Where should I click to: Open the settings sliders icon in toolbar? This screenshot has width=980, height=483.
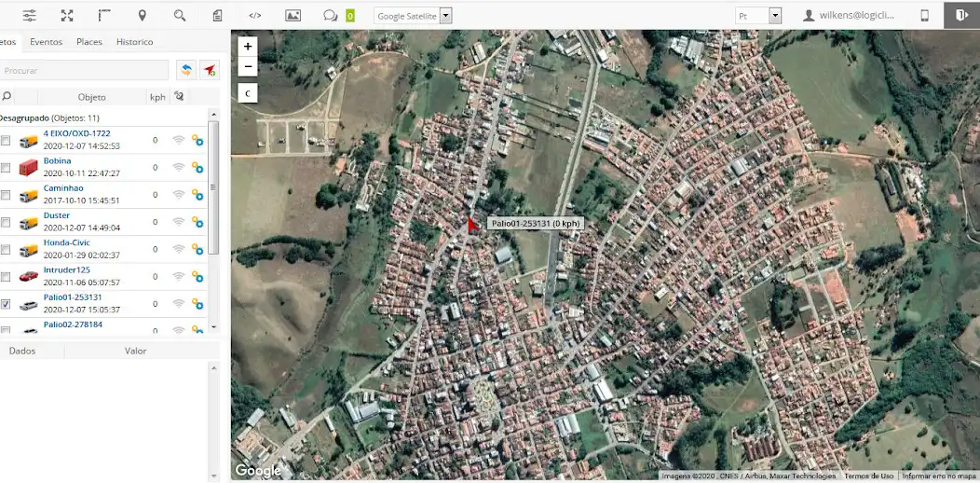(x=29, y=16)
